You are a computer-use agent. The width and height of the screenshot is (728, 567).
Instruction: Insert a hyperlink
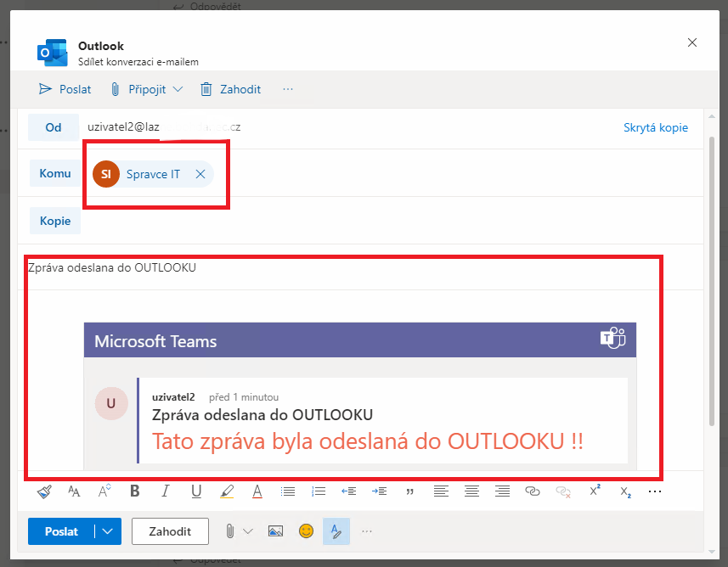(533, 491)
